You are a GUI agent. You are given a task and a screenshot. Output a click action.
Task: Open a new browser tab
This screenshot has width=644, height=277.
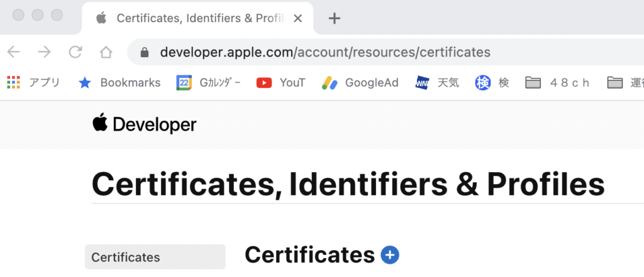coord(335,18)
